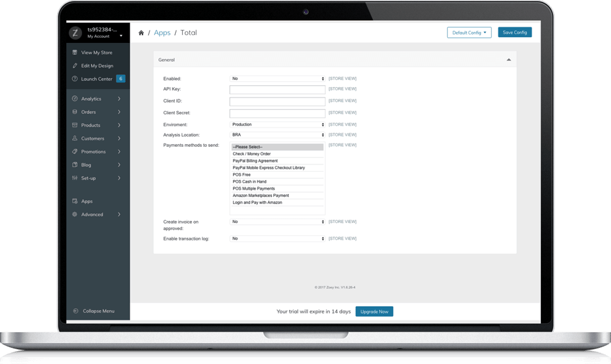Click the Apps sidebar icon
The width and height of the screenshot is (611, 364).
[x=75, y=201]
